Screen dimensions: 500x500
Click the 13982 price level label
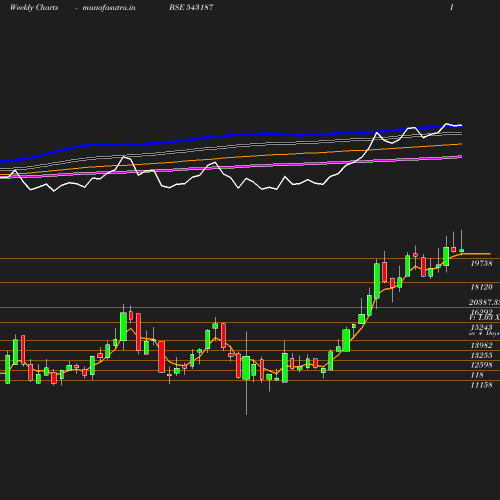tap(481, 345)
